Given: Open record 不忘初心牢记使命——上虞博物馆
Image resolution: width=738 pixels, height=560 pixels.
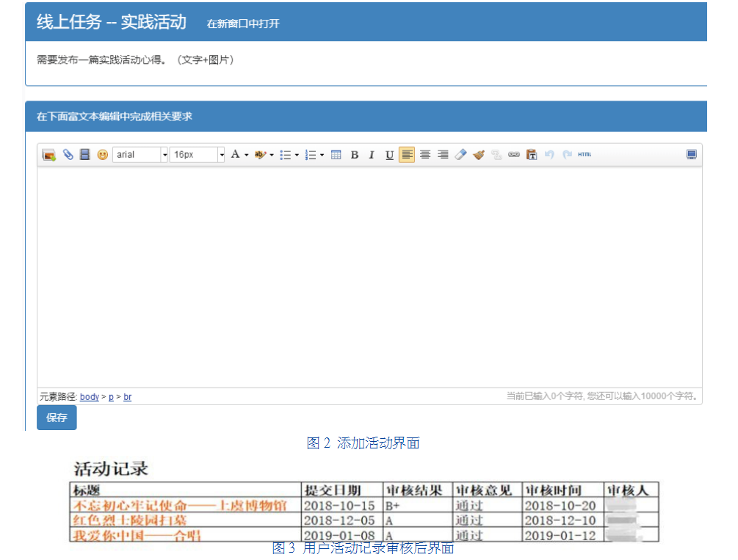Looking at the screenshot, I should point(180,506).
